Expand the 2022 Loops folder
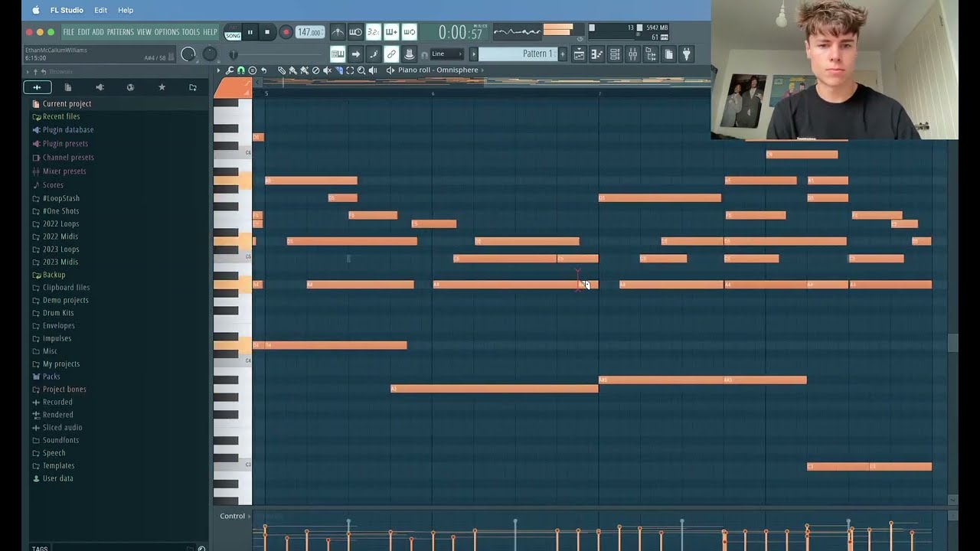 point(60,223)
